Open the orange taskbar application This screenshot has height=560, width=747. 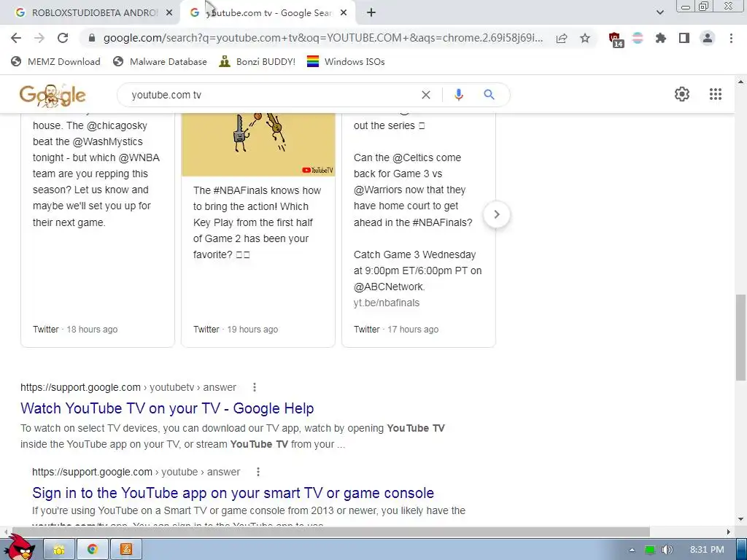coord(126,550)
